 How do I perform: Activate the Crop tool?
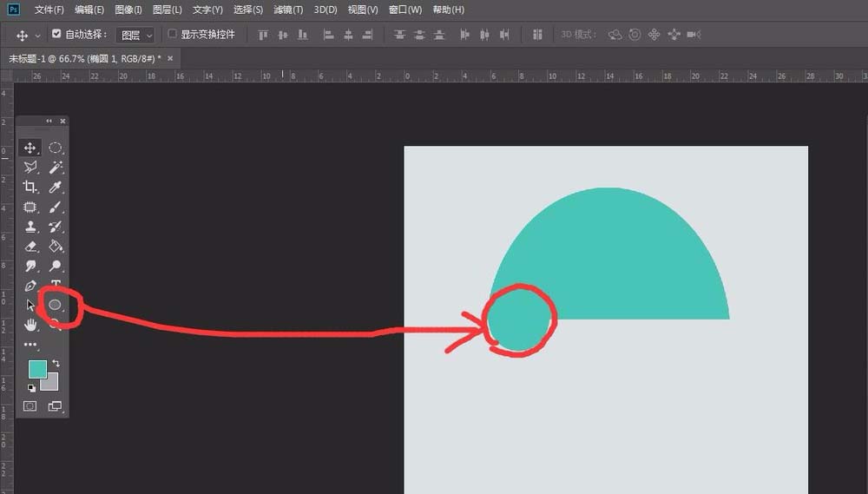pos(30,188)
